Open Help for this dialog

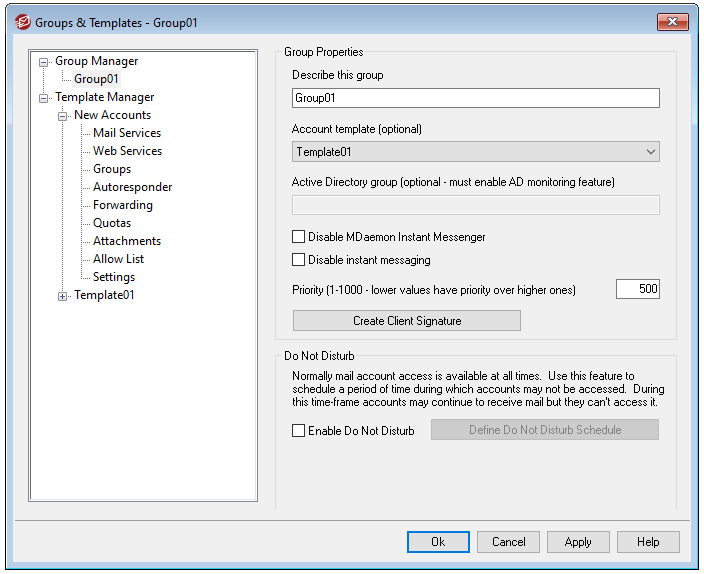[x=648, y=542]
